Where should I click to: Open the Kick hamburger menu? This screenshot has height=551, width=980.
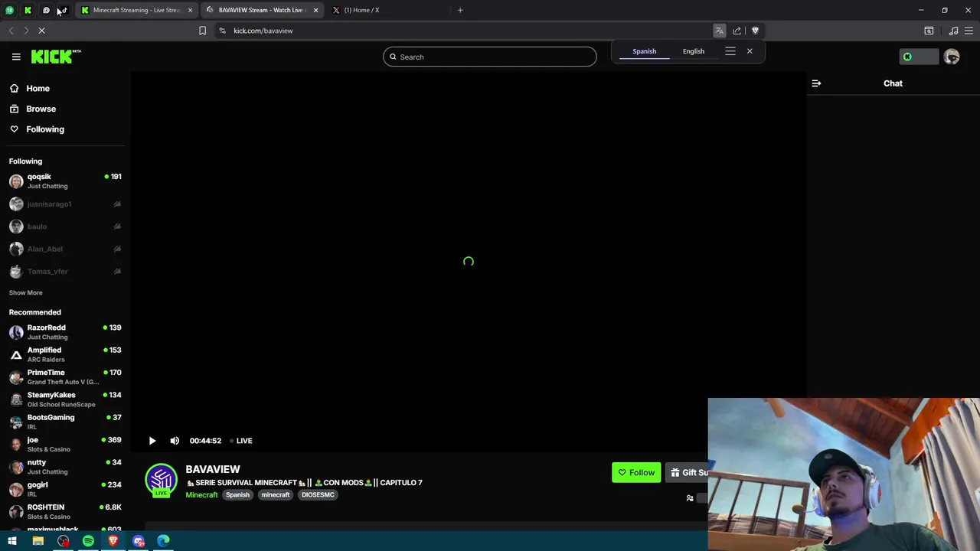[x=16, y=57]
